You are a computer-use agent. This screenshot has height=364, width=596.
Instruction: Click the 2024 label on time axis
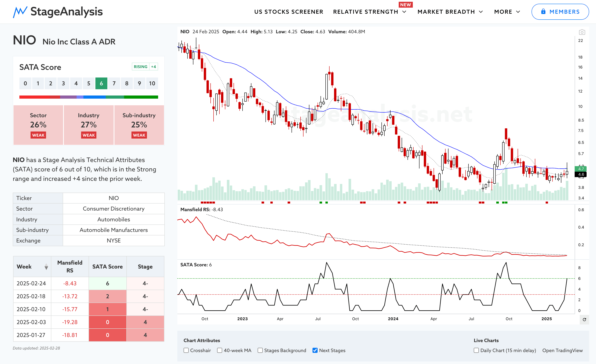click(x=393, y=319)
